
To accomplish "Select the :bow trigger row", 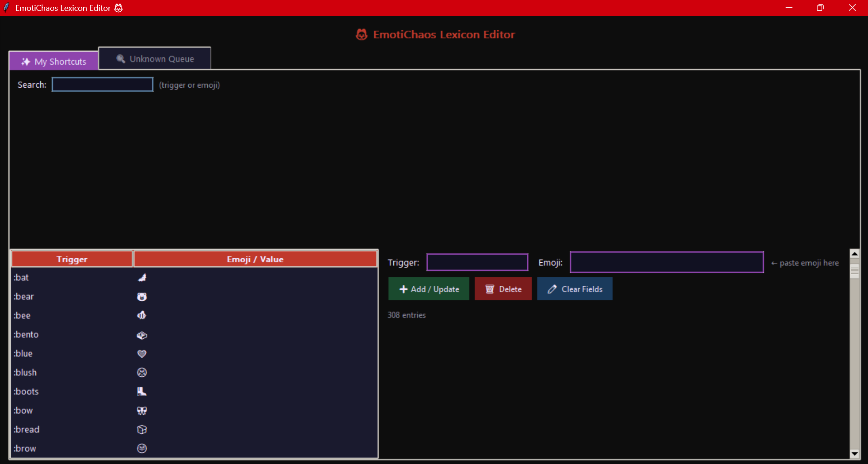I will (x=195, y=411).
